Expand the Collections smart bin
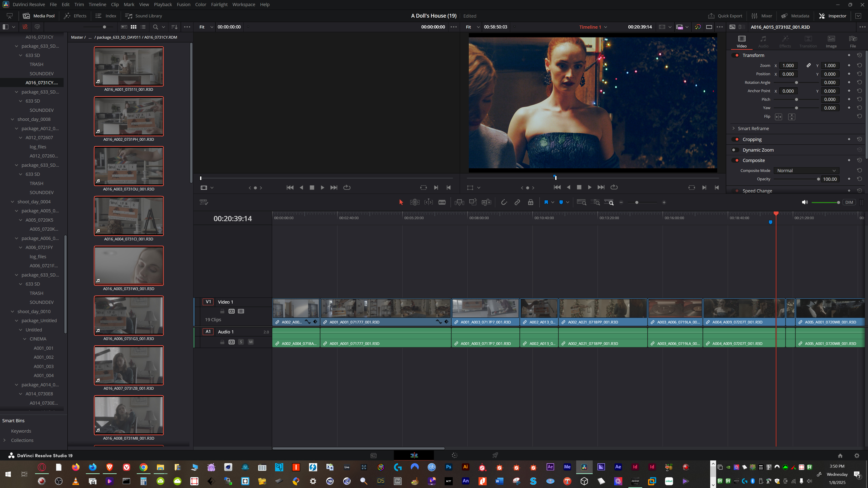The width and height of the screenshot is (868, 488). pyautogui.click(x=4, y=440)
